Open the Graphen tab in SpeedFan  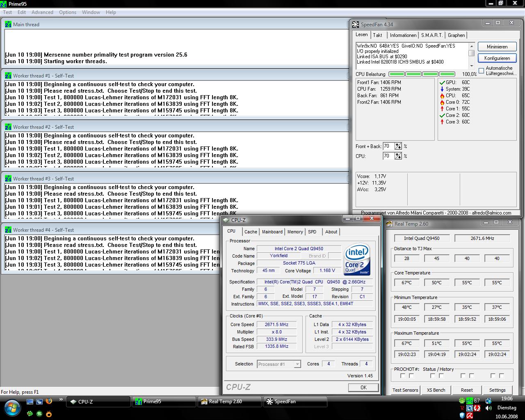457,35
